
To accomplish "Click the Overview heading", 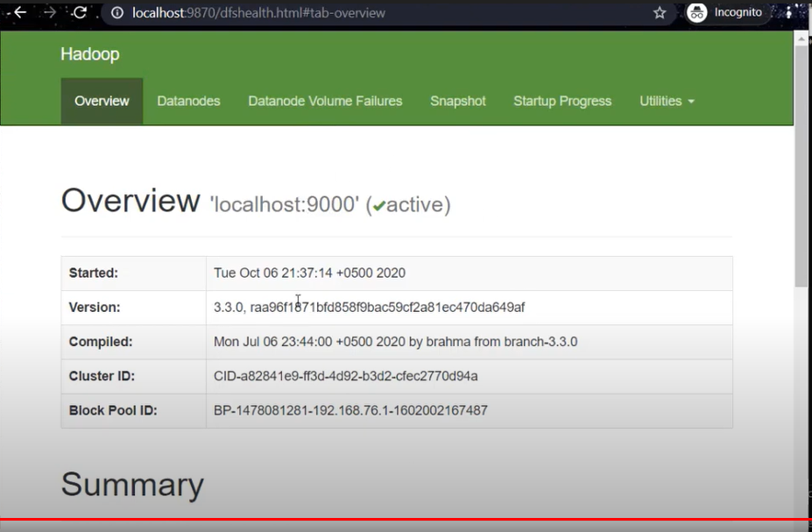I will pyautogui.click(x=131, y=200).
